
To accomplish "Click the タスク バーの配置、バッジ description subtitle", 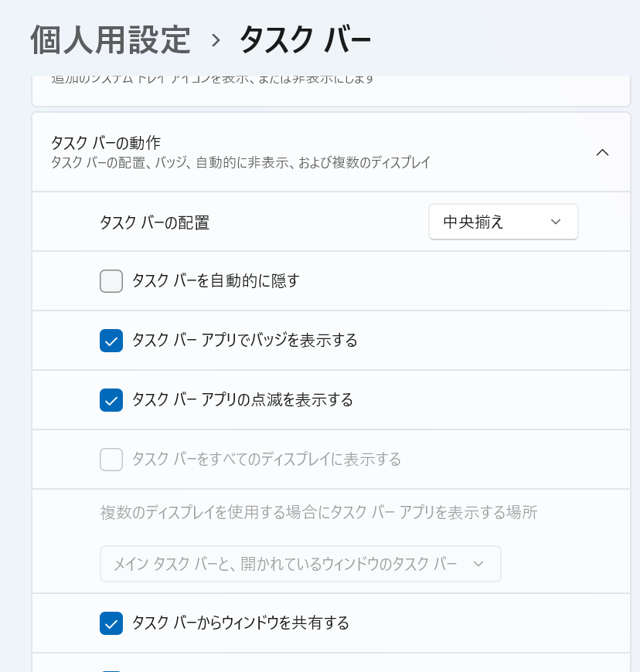I will point(240,163).
